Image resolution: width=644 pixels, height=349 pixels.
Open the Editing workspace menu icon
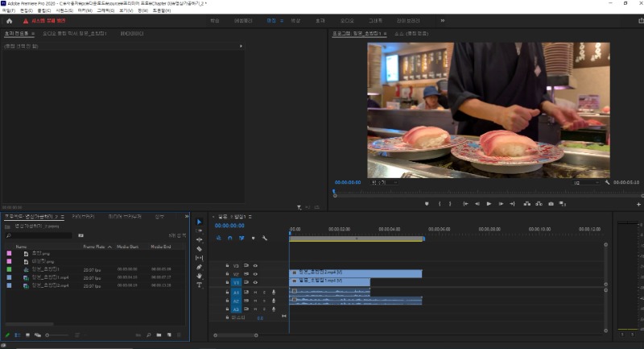(282, 21)
